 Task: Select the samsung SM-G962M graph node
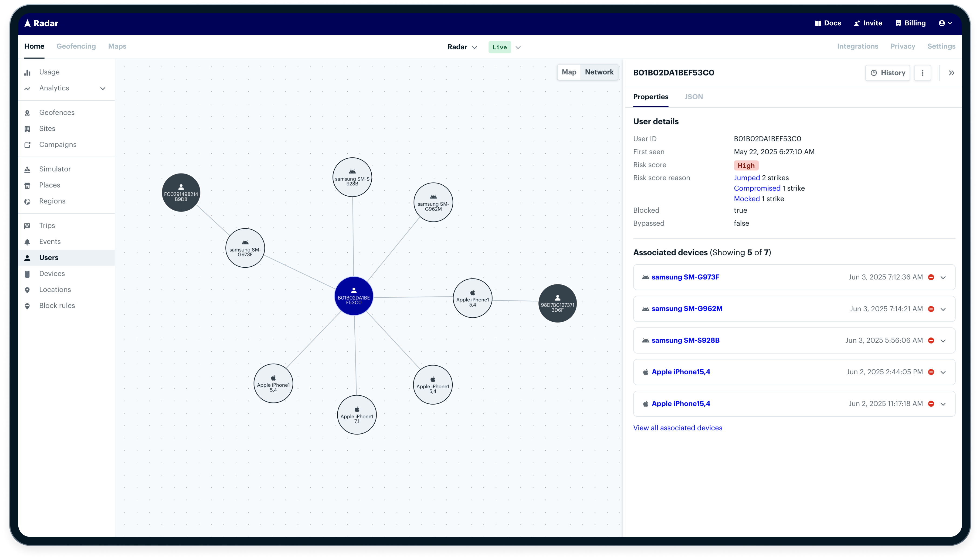pyautogui.click(x=433, y=202)
